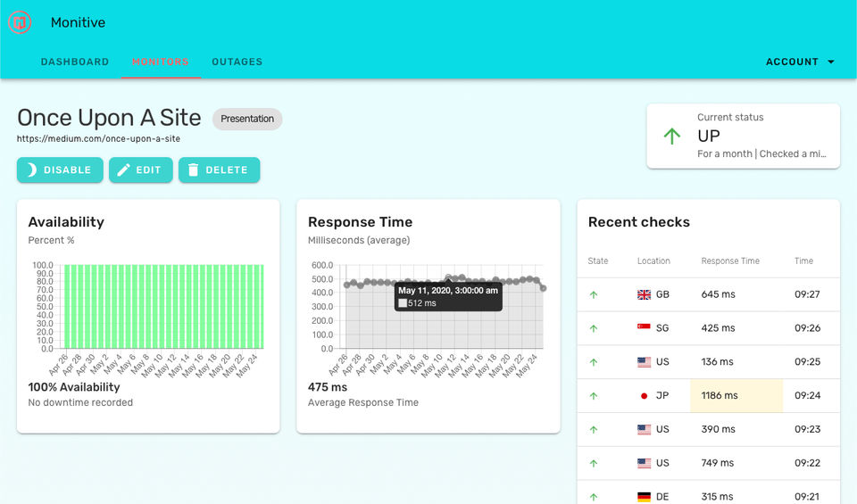
Task: Click the Singapore flag icon
Action: 644,328
